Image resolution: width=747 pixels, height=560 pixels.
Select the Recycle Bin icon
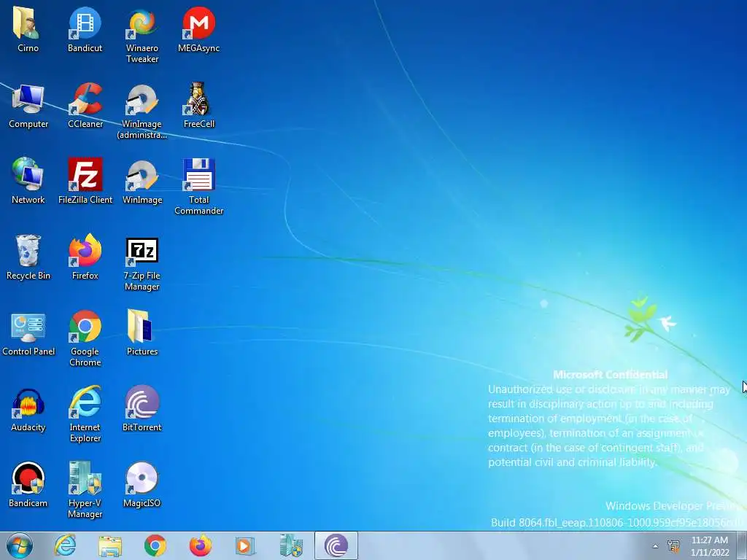pos(28,257)
